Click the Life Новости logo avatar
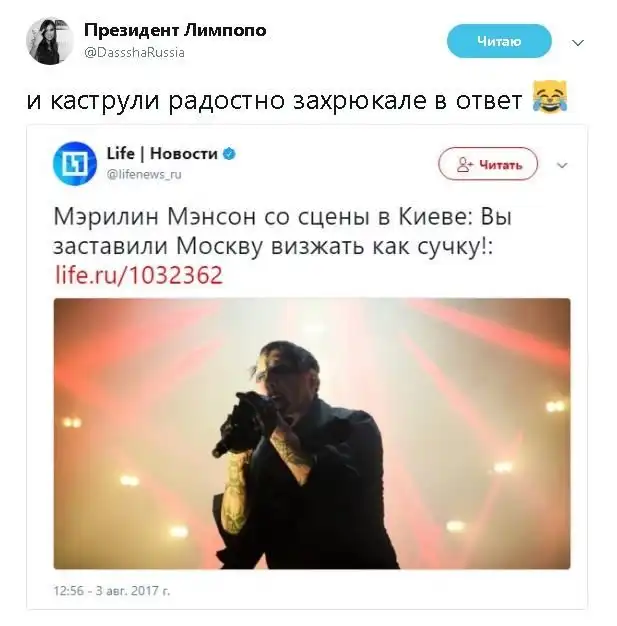The width and height of the screenshot is (617, 626). click(x=75, y=164)
